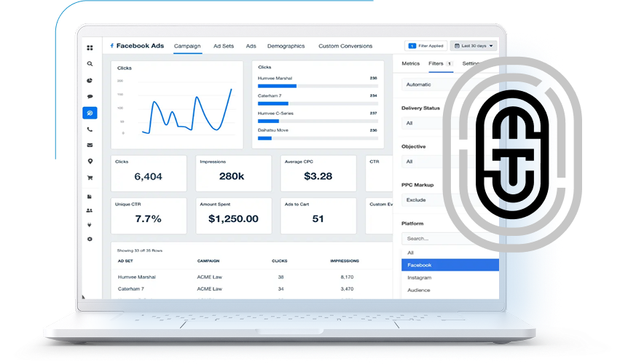Click the Humvee Marshal table row name
The width and height of the screenshot is (628, 364).
coord(136,277)
